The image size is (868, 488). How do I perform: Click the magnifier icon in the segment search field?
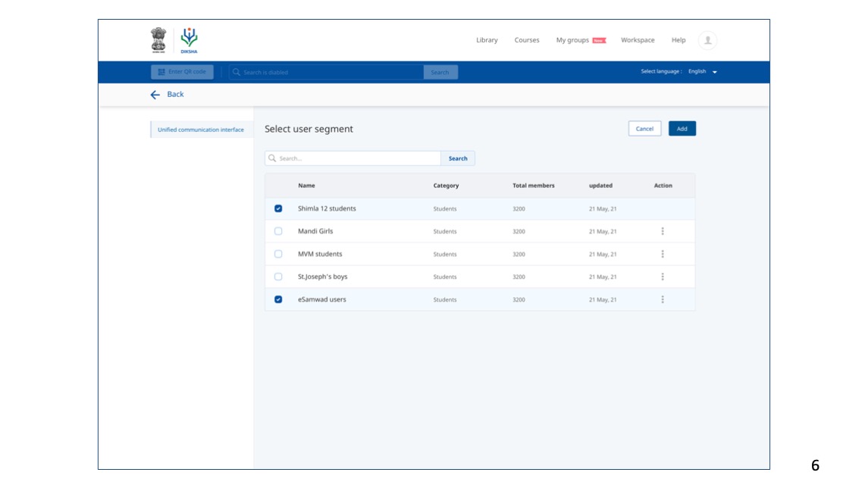(273, 158)
